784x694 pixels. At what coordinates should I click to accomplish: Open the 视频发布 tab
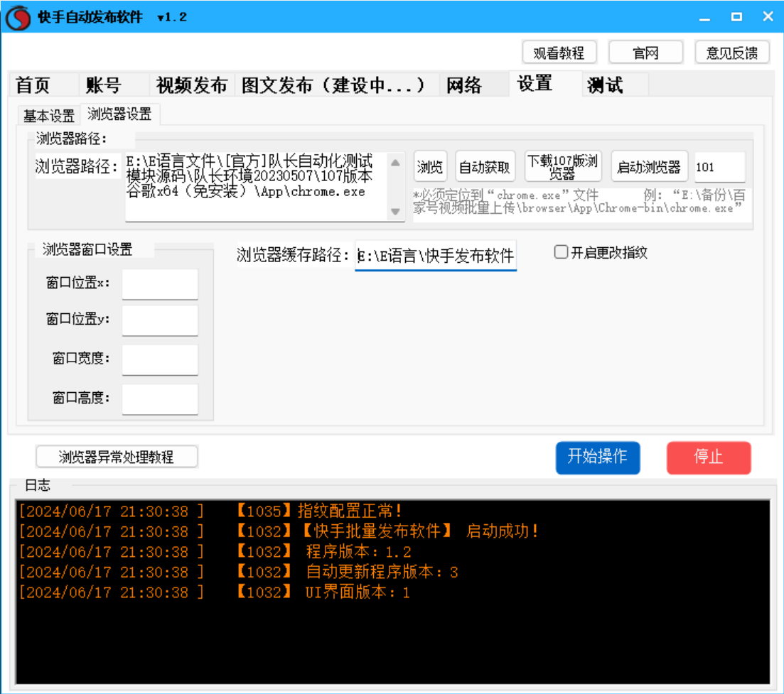192,85
